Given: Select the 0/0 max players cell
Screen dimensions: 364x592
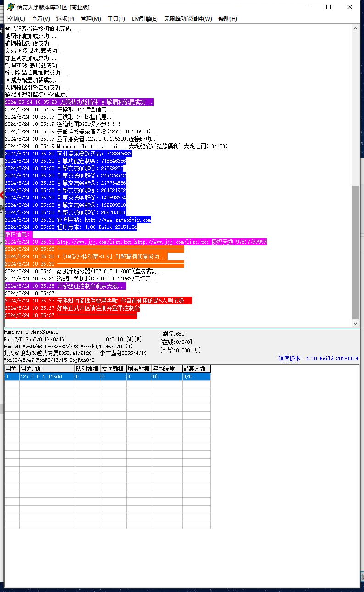Looking at the screenshot, I should coord(196,376).
